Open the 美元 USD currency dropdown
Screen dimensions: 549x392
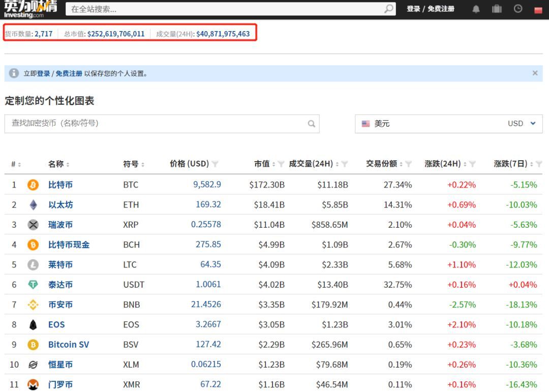point(449,124)
